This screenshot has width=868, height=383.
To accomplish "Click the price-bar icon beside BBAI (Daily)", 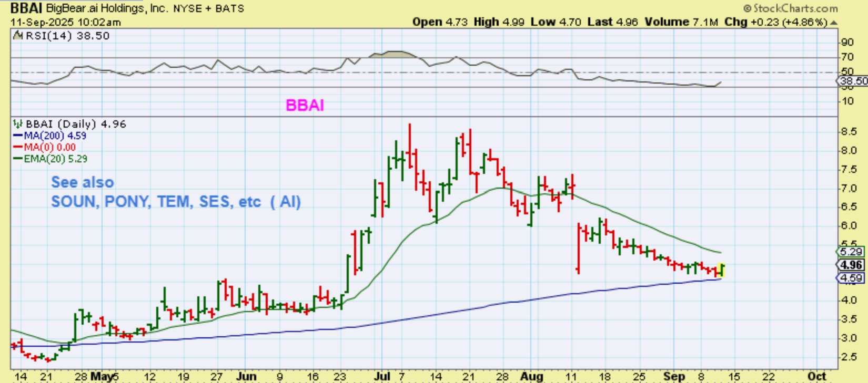I will pos(18,124).
